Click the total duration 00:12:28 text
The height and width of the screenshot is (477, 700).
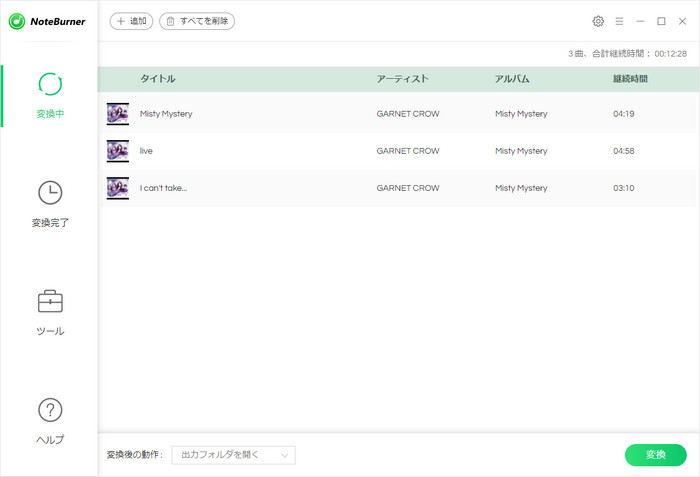[x=671, y=54]
